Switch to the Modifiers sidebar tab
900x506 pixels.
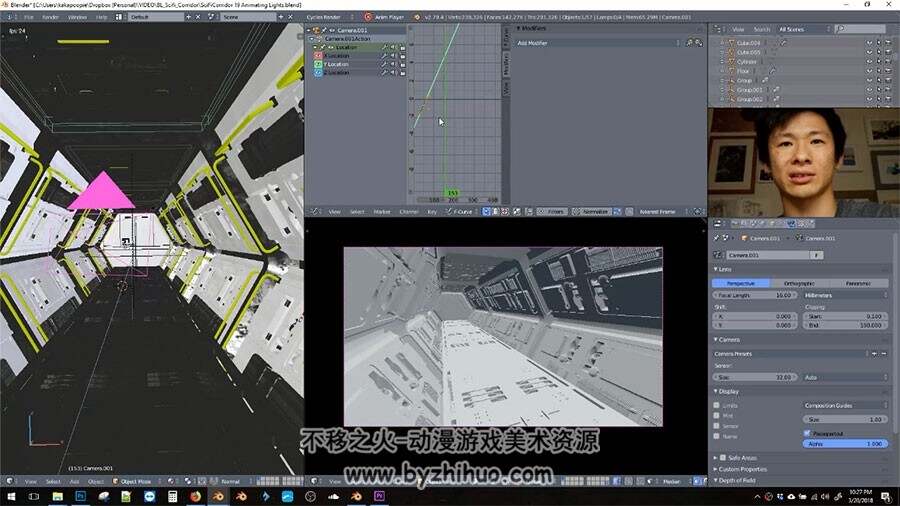click(x=506, y=64)
